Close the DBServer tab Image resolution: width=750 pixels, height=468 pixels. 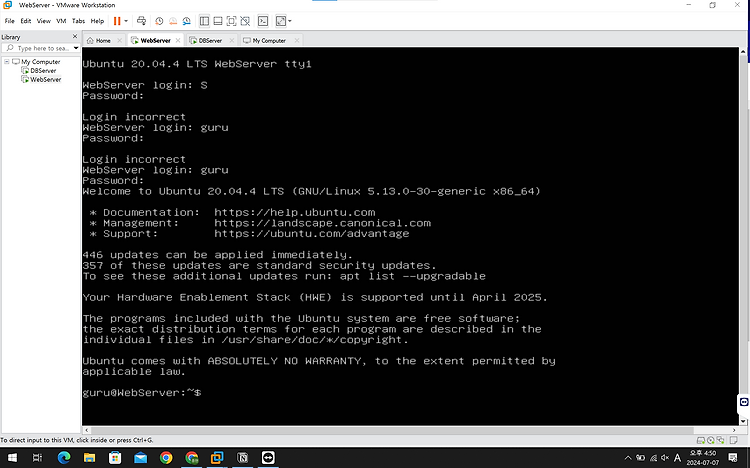point(232,41)
